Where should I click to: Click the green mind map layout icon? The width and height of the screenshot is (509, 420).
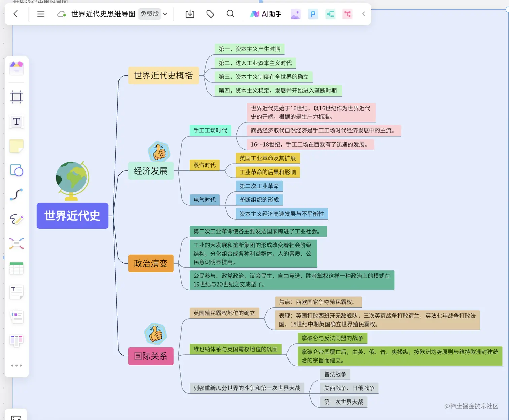(x=330, y=14)
